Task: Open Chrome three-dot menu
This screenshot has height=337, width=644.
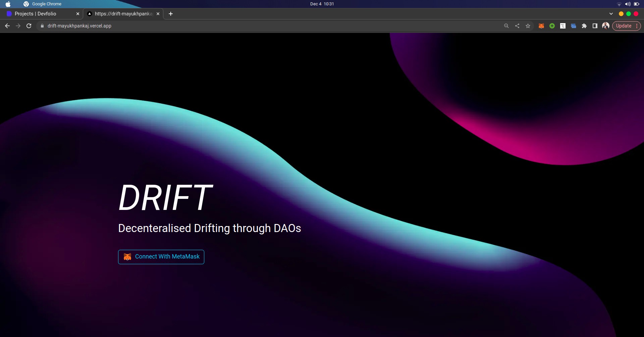Action: point(637,26)
